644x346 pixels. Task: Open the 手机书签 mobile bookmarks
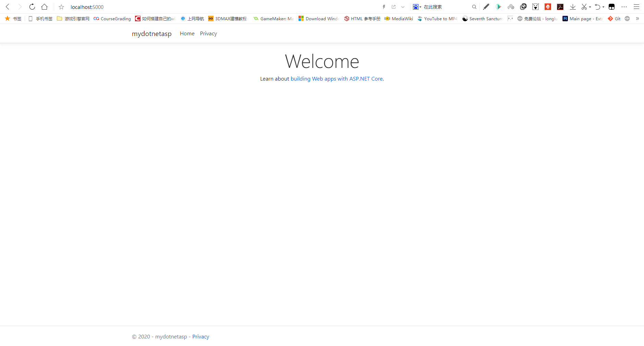(x=40, y=19)
